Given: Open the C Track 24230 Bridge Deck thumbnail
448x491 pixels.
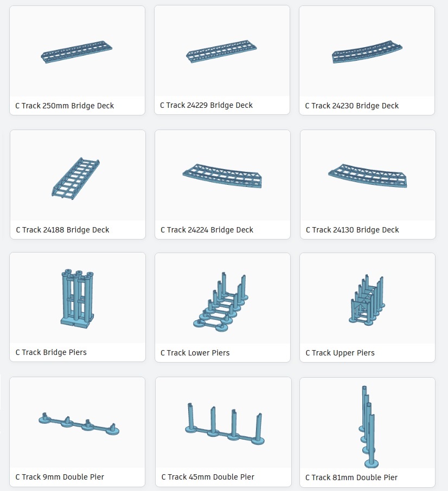Looking at the screenshot, I should (367, 51).
